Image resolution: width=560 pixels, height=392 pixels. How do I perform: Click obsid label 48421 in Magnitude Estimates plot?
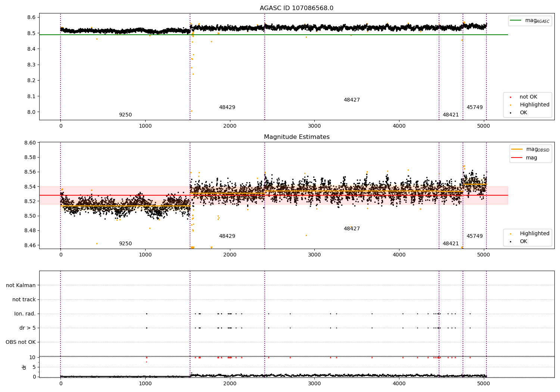451,244
